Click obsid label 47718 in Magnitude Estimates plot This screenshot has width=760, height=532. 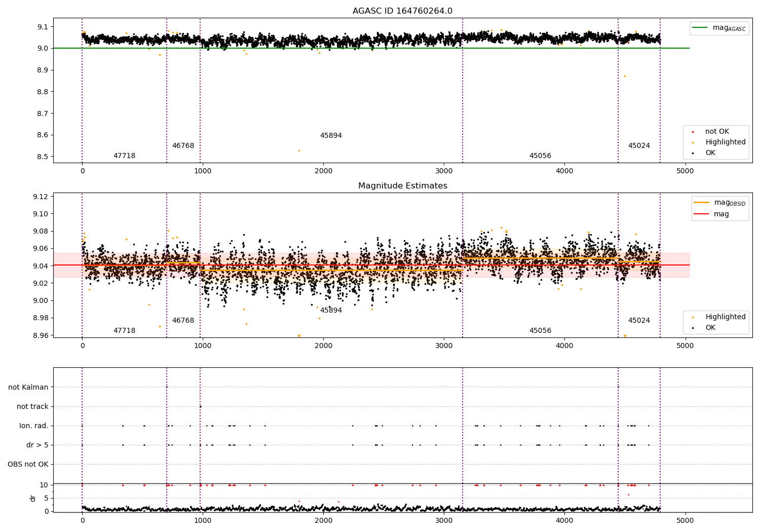tap(124, 331)
